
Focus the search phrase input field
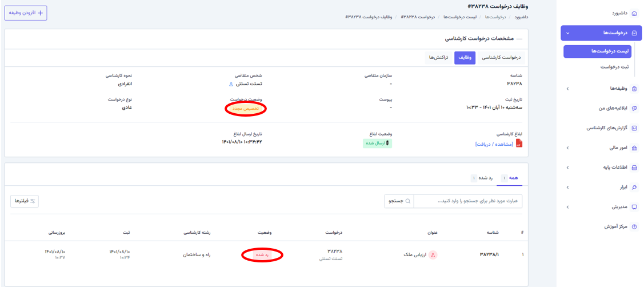tap(468, 201)
